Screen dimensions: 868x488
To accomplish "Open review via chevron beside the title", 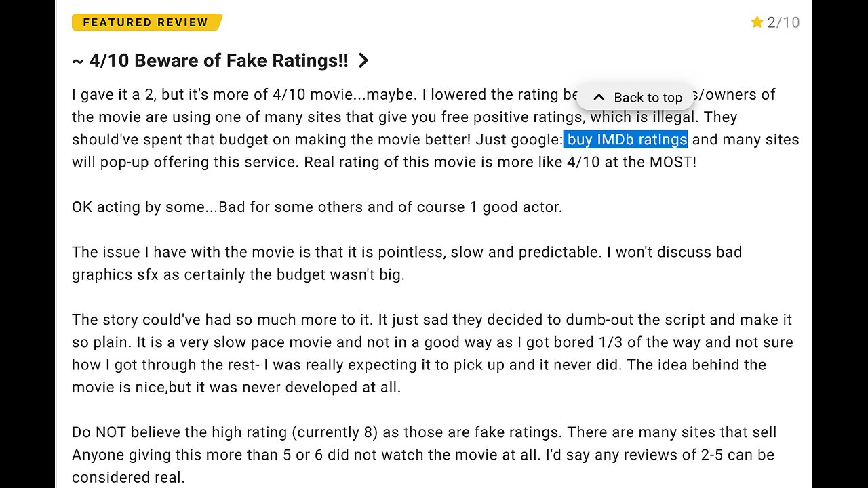I will pyautogui.click(x=363, y=60).
